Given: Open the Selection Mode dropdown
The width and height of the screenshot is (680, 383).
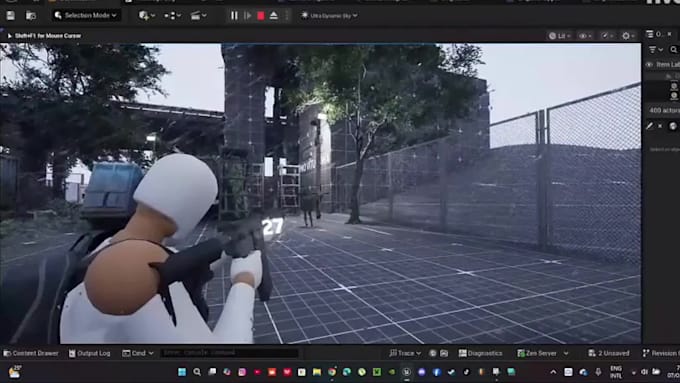Looking at the screenshot, I should [x=86, y=16].
